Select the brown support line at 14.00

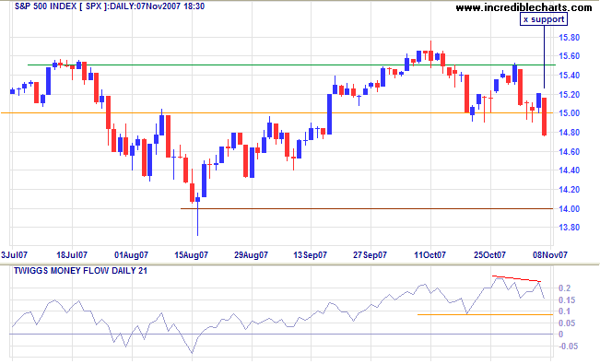click(x=367, y=208)
